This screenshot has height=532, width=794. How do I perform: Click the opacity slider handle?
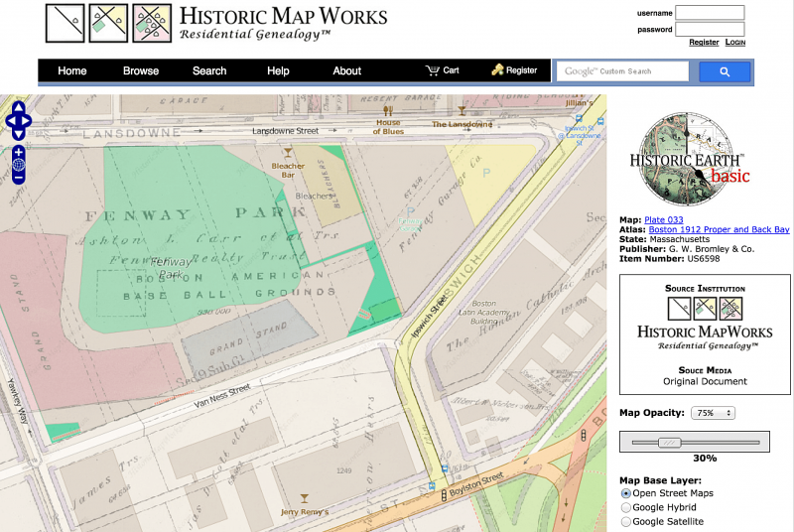coord(669,443)
